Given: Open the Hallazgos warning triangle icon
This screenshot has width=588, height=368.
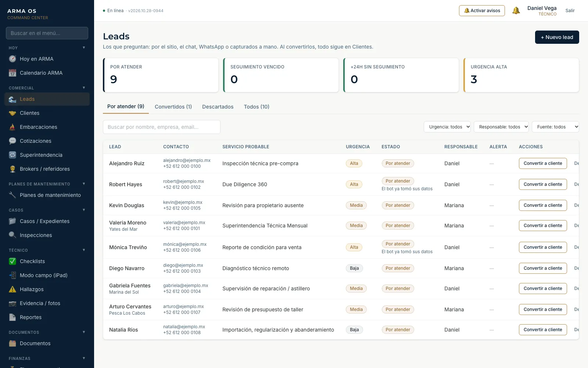Looking at the screenshot, I should point(12,289).
